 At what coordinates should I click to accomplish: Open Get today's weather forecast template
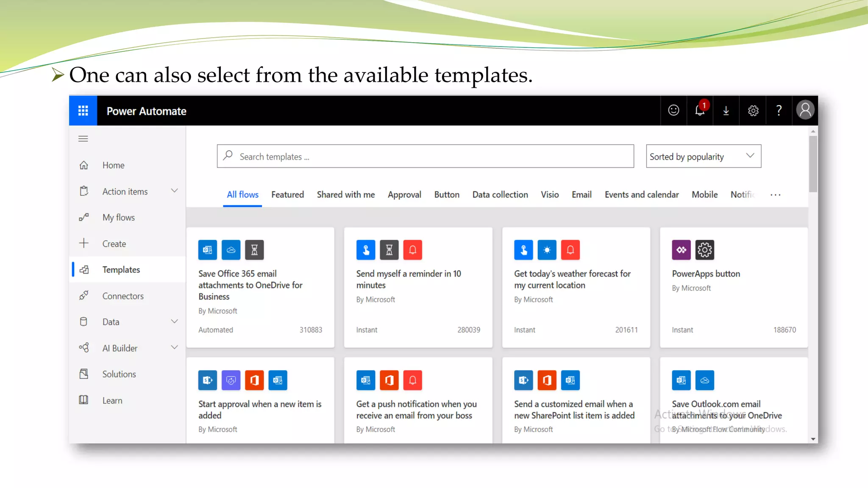tap(576, 287)
